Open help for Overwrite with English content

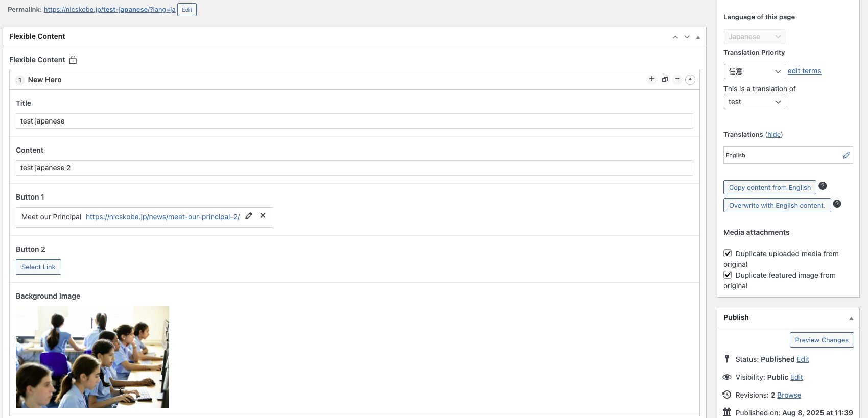point(837,204)
